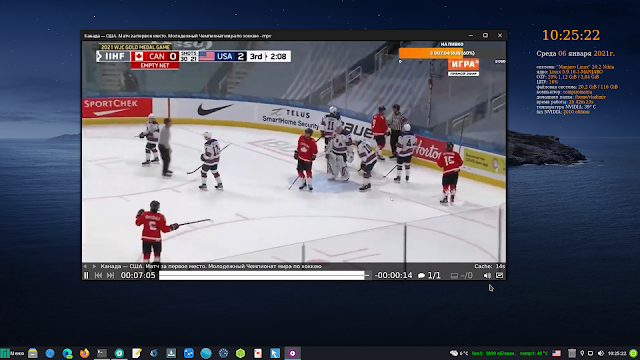Click the video title text in OSC bar
The image size is (640, 360).
pos(211,266)
